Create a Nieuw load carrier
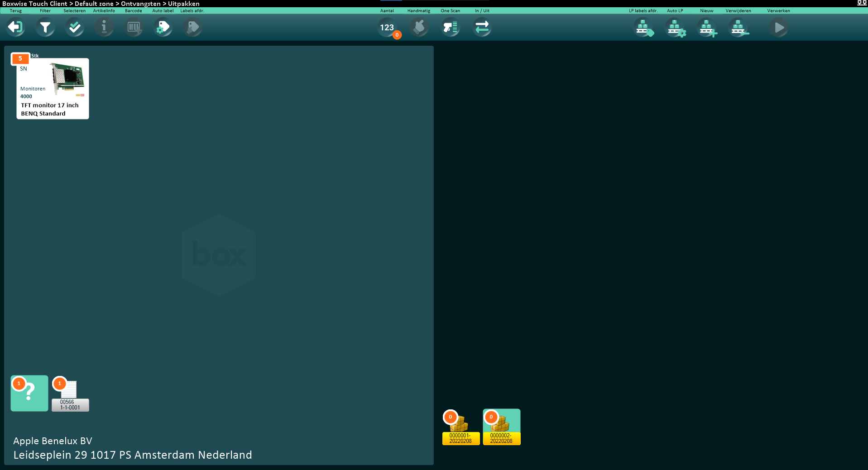The image size is (868, 470). 707,28
